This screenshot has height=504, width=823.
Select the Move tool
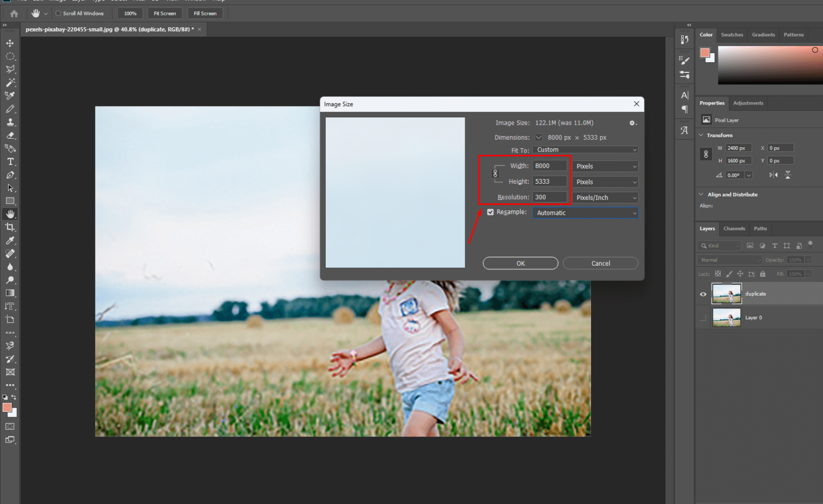[10, 43]
